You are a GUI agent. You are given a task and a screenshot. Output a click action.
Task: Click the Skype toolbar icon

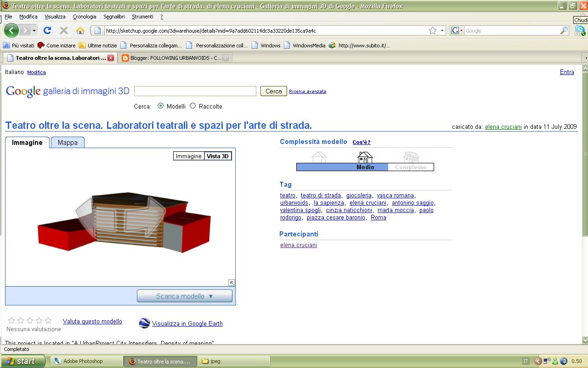tap(580, 31)
